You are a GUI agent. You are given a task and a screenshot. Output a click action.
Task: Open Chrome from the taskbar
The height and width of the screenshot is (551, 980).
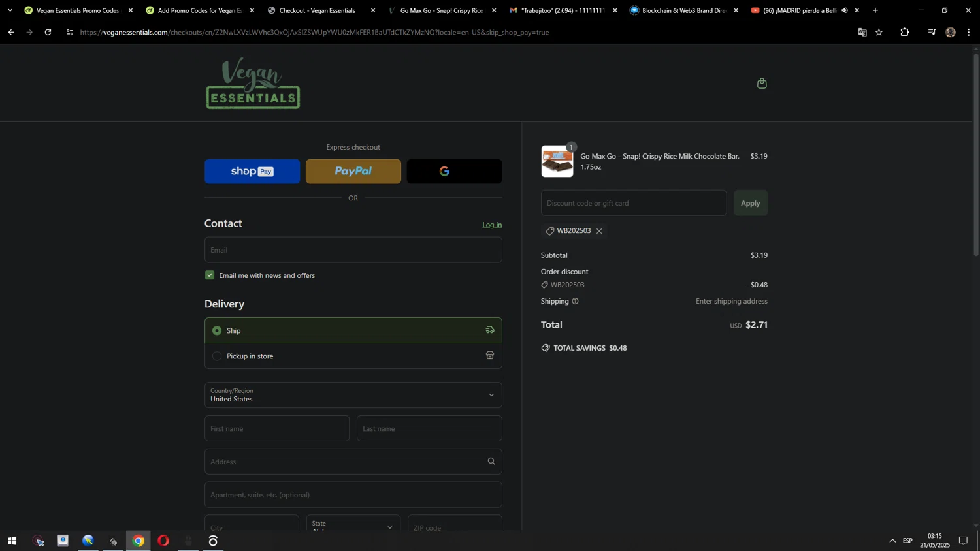click(x=139, y=541)
